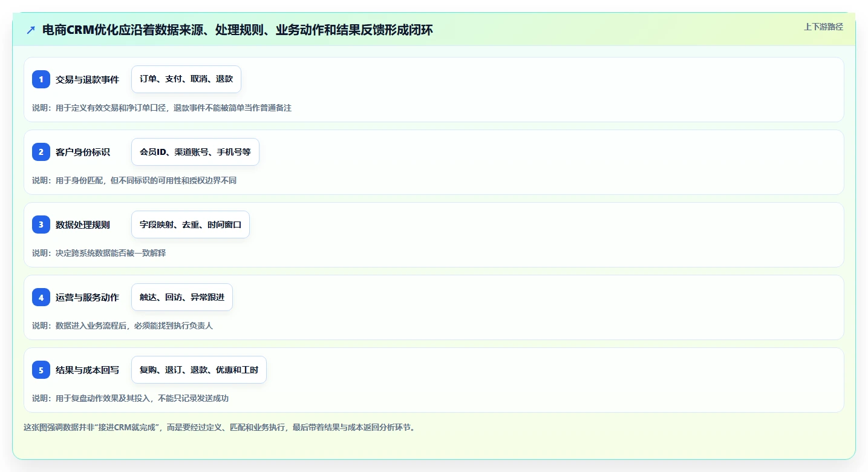Click the 结果与成本回写 step title
This screenshot has width=868, height=472.
tap(87, 370)
